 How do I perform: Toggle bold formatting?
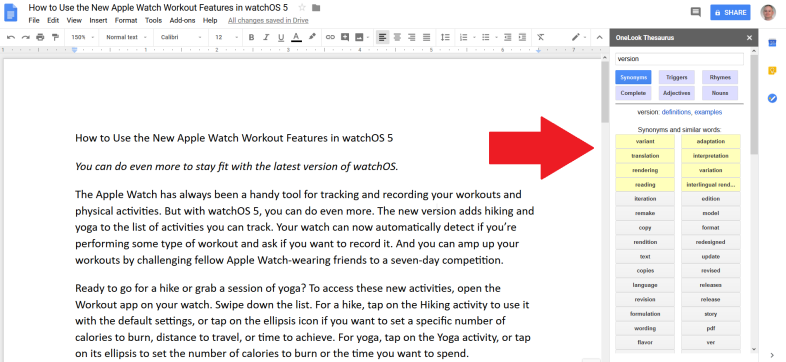pos(252,37)
